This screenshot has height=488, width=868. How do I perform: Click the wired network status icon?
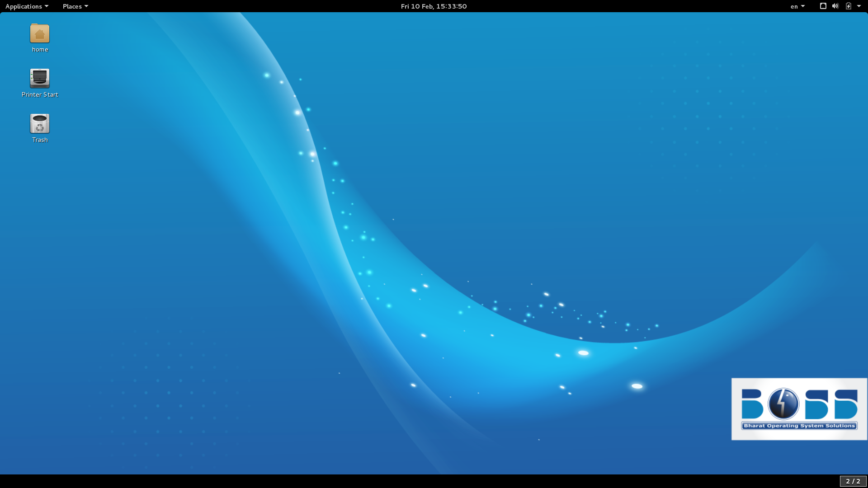(823, 6)
